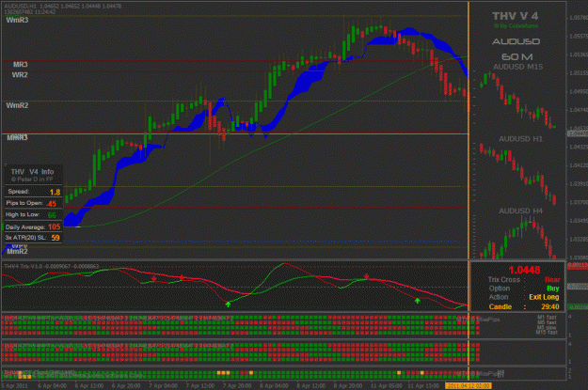
Task: Click the Spread value 1.8
Action: [x=56, y=193]
